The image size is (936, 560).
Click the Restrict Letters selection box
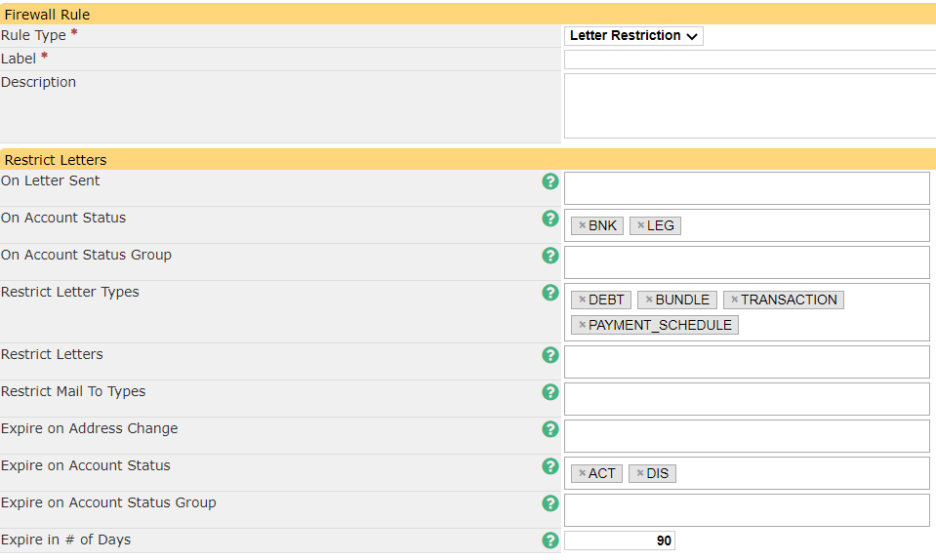pyautogui.click(x=747, y=362)
